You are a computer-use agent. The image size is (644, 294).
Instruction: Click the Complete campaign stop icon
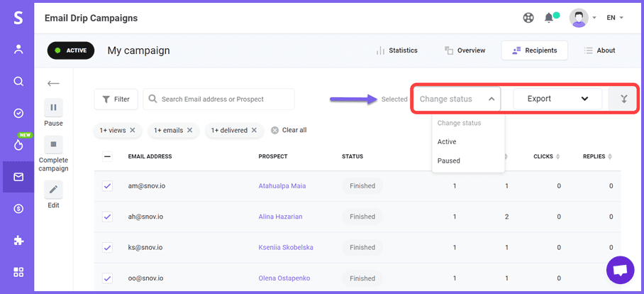point(54,145)
